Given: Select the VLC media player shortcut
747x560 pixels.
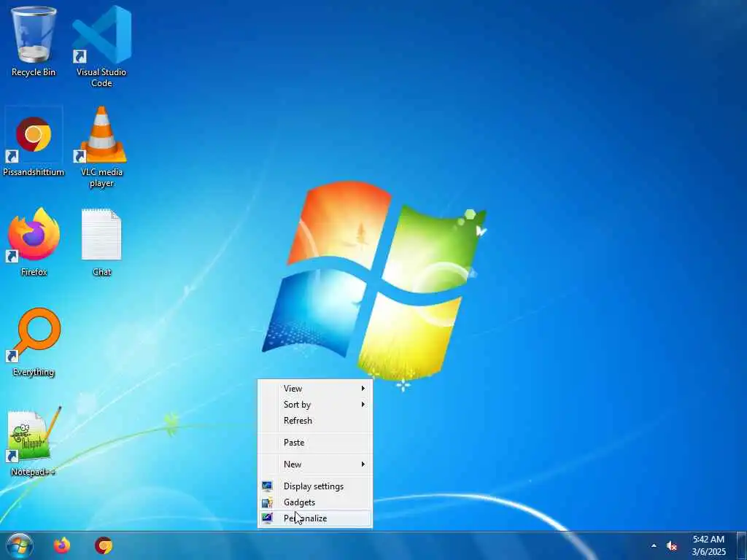Looking at the screenshot, I should [101, 147].
